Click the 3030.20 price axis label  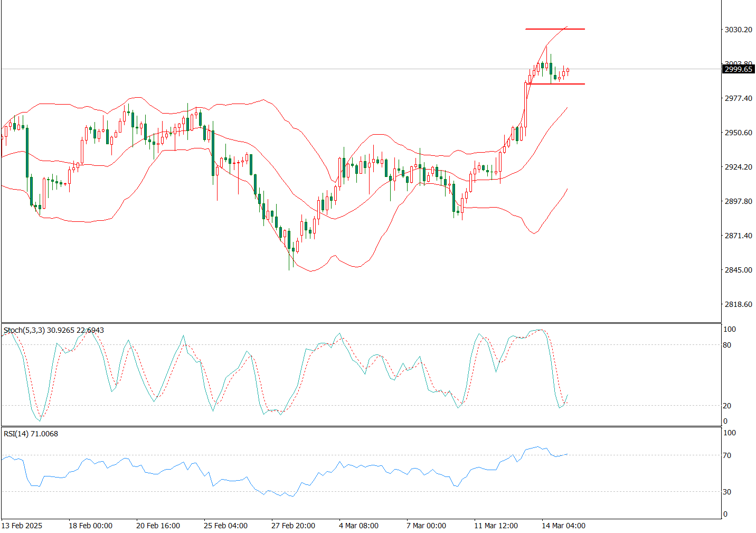coord(738,30)
